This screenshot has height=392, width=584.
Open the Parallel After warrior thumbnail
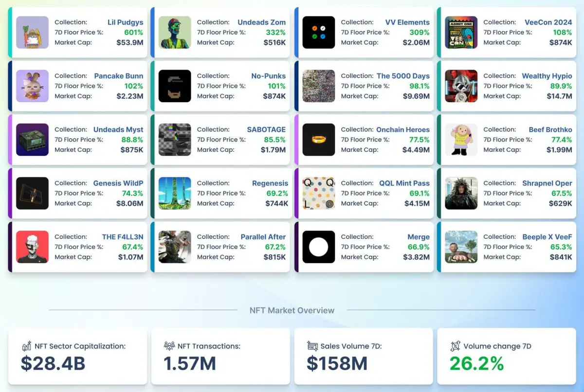175,247
